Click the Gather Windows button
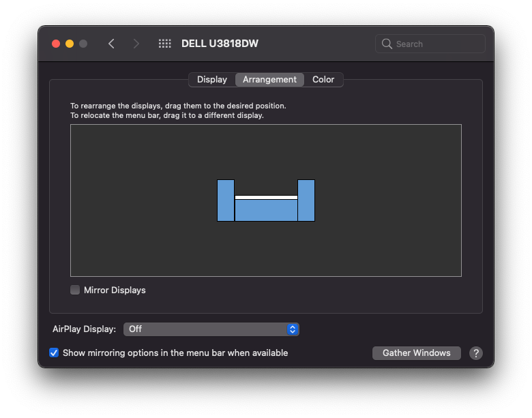The width and height of the screenshot is (532, 418). pos(416,353)
